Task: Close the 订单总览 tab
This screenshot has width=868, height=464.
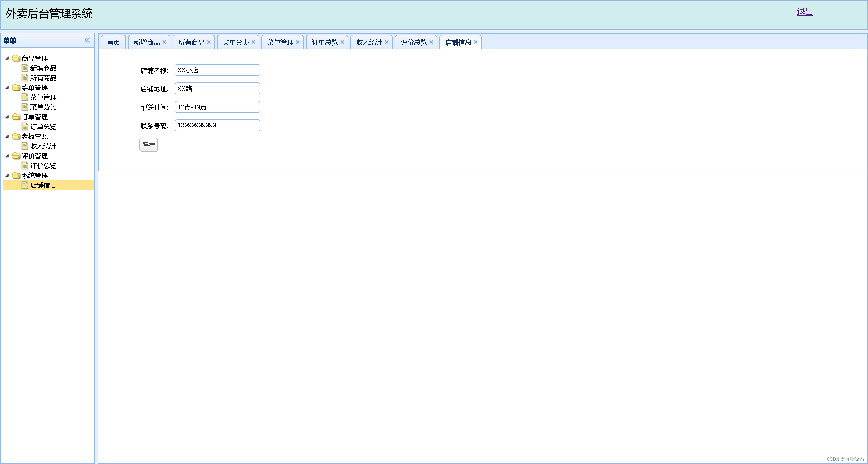Action: point(342,42)
